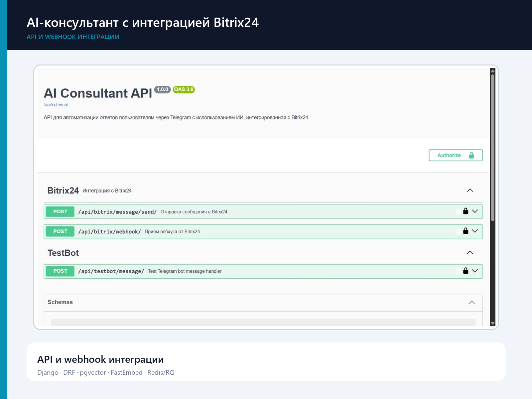The image size is (532, 399).
Task: Expand the /api/bitrix/message/send/ endpoint chevron
Action: point(475,211)
